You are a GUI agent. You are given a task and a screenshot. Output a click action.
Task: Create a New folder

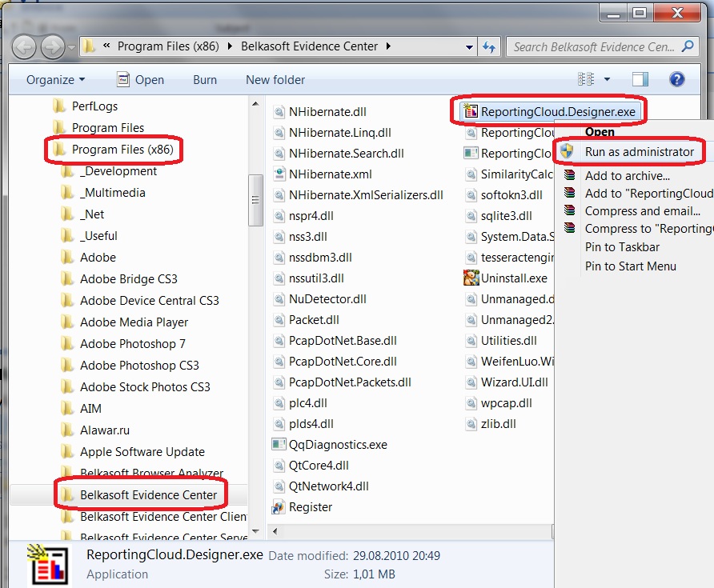pyautogui.click(x=275, y=80)
